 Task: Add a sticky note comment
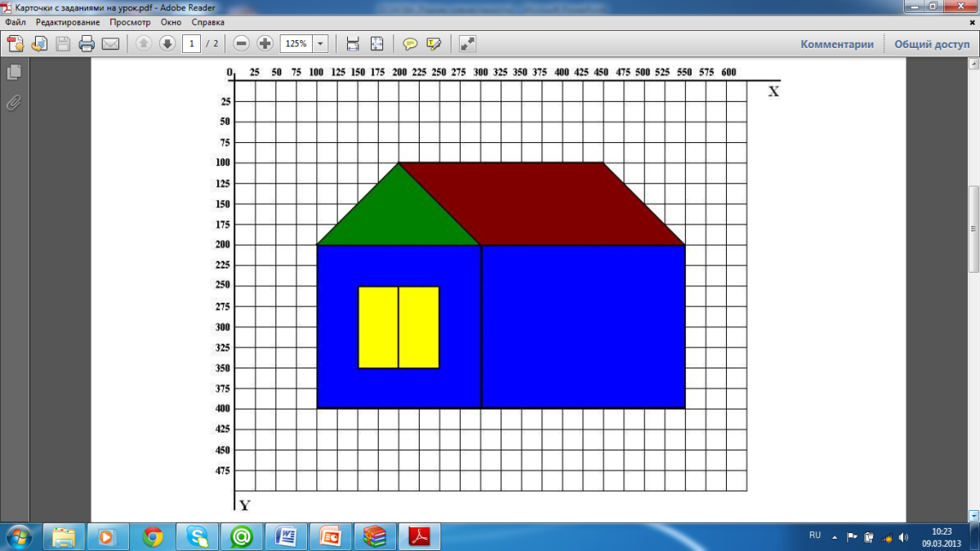410,44
